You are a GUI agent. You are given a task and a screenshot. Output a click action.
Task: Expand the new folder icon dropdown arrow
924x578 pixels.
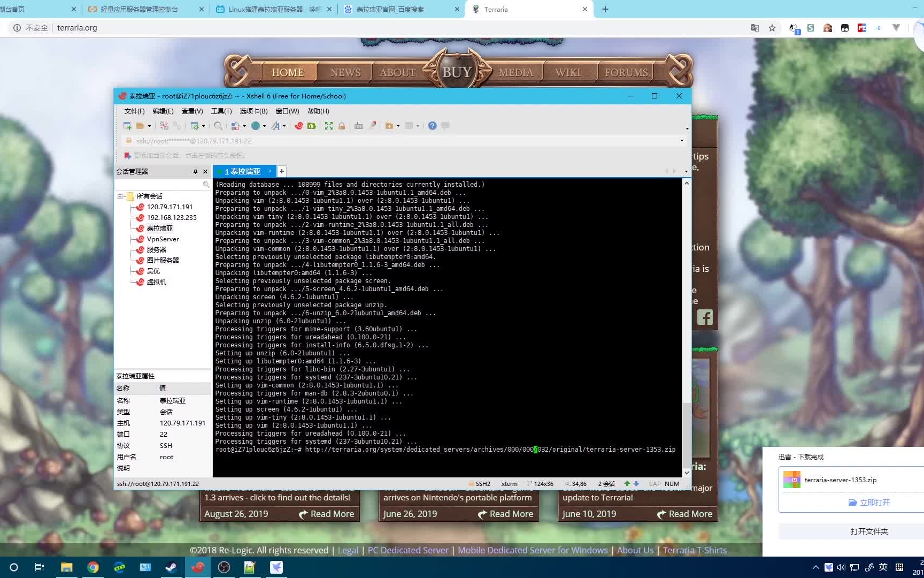click(398, 126)
